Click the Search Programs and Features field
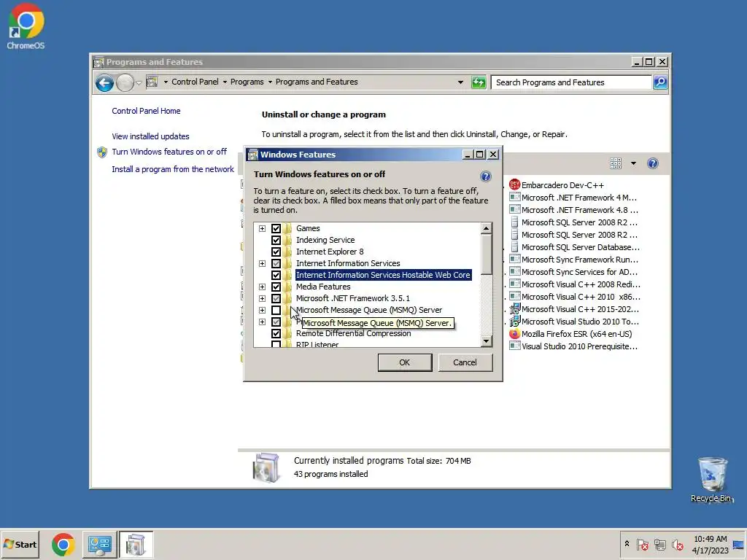The image size is (747, 560). point(570,82)
